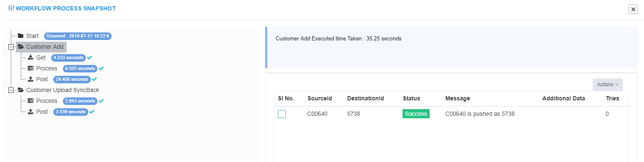Image resolution: width=644 pixels, height=162 pixels.
Task: Open the Actions dropdown
Action: coord(607,85)
